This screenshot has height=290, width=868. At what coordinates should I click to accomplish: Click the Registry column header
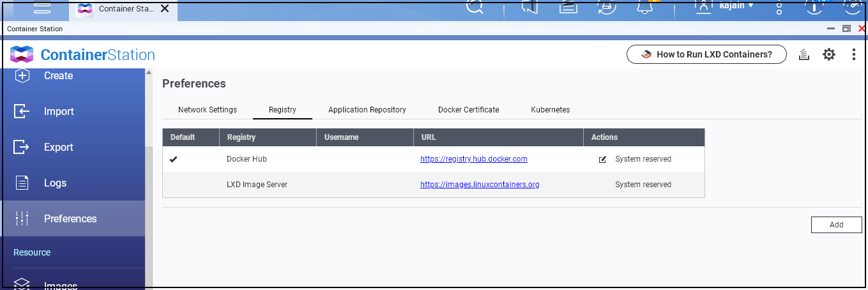click(x=268, y=137)
